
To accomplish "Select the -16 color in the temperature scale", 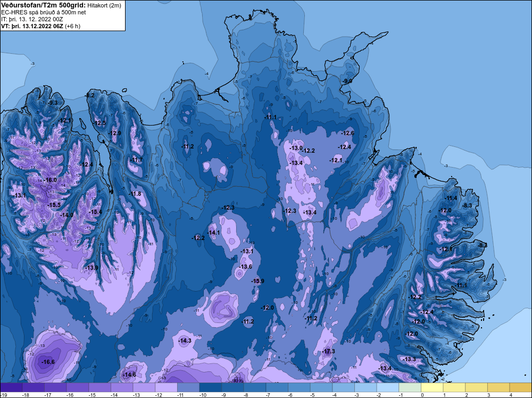I will point(77,387).
